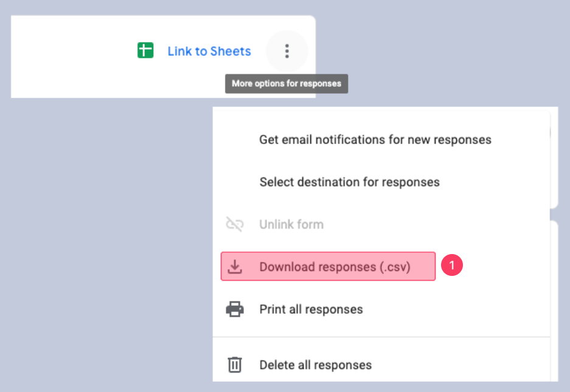
Task: Click the download arrow icon
Action: 235,267
